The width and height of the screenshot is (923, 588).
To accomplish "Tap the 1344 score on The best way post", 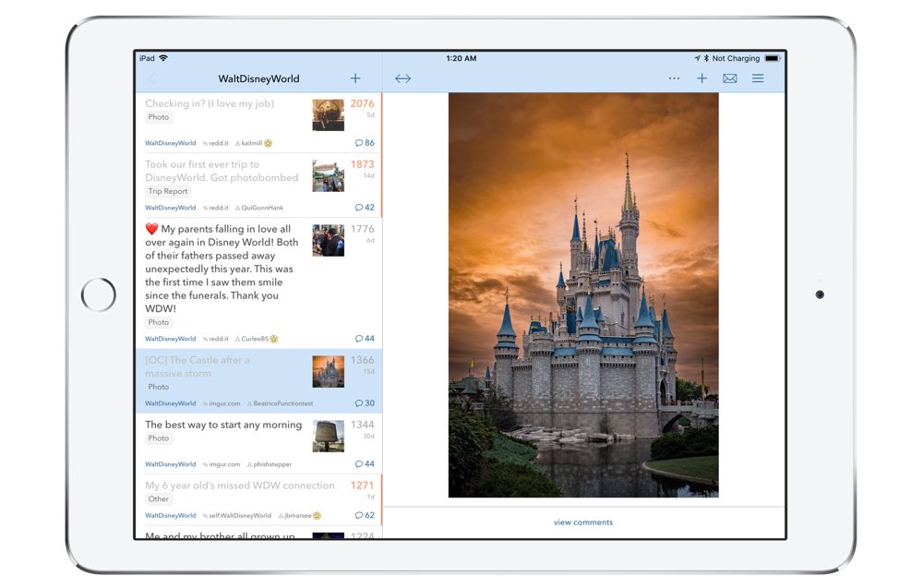I will click(x=363, y=425).
